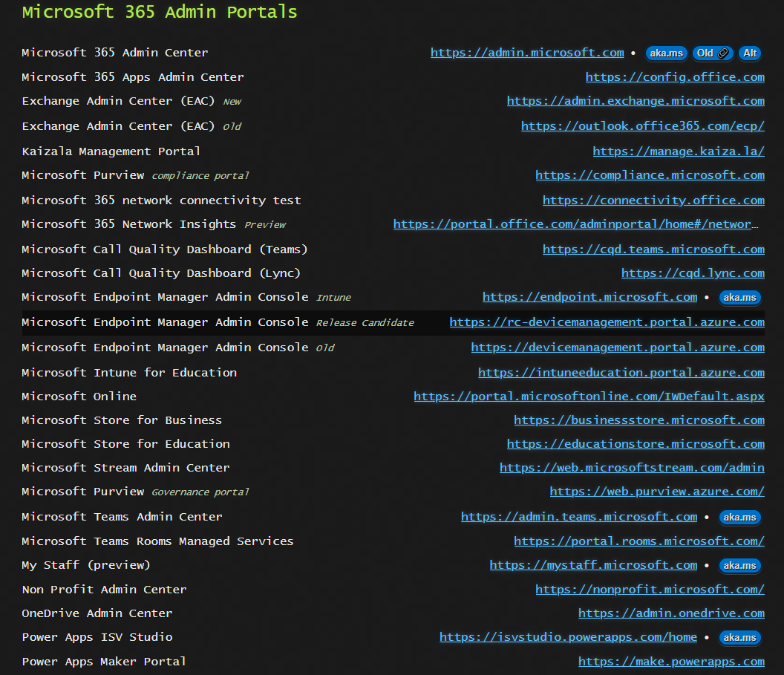This screenshot has height=675, width=784.
Task: Click the aka.ms badge for Microsoft 365 Admin Center
Action: [x=667, y=53]
